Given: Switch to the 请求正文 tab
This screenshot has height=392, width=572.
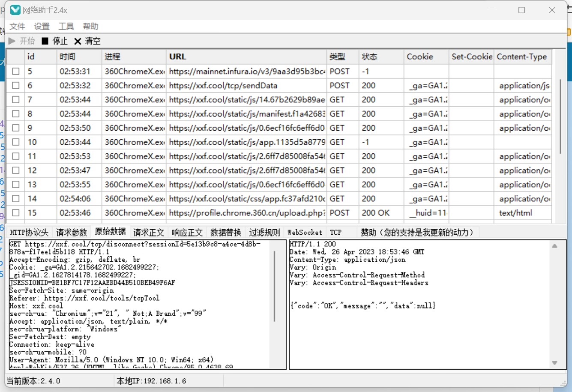Looking at the screenshot, I should click(149, 233).
